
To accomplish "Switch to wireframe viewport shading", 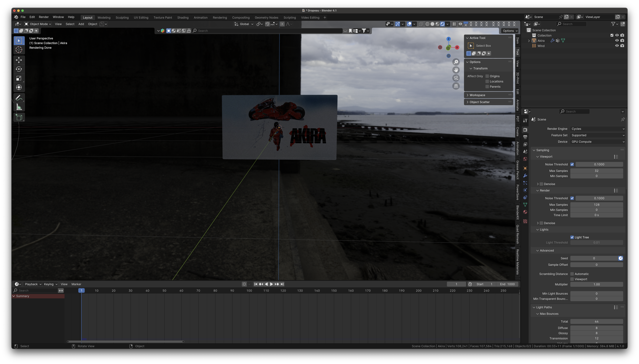I will pos(427,24).
